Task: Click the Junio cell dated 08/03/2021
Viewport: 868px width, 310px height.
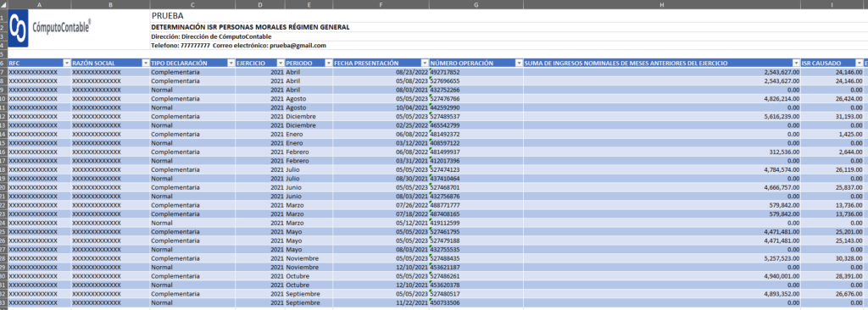Action: tap(294, 196)
